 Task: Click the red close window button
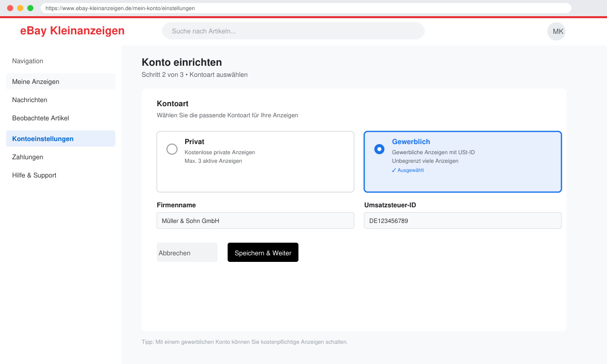[x=10, y=8]
